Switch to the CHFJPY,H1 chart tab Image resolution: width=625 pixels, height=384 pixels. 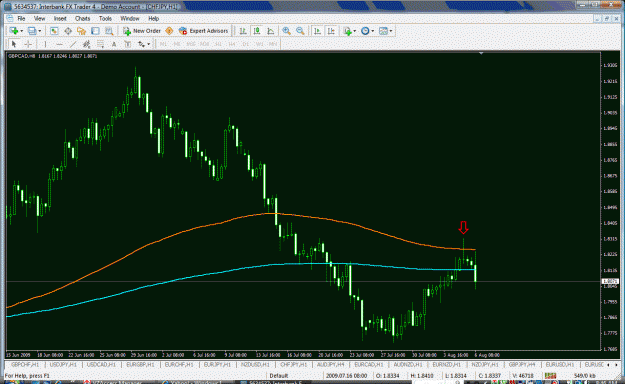(x=293, y=364)
